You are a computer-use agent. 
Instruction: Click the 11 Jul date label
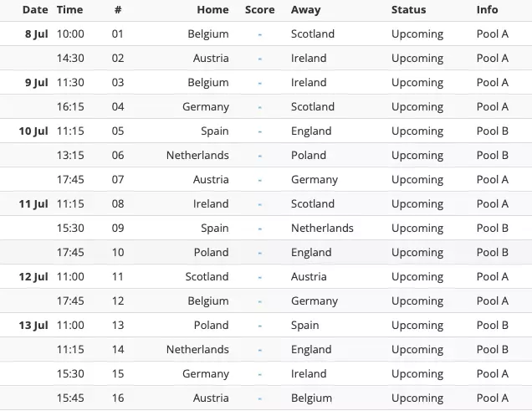click(x=33, y=204)
